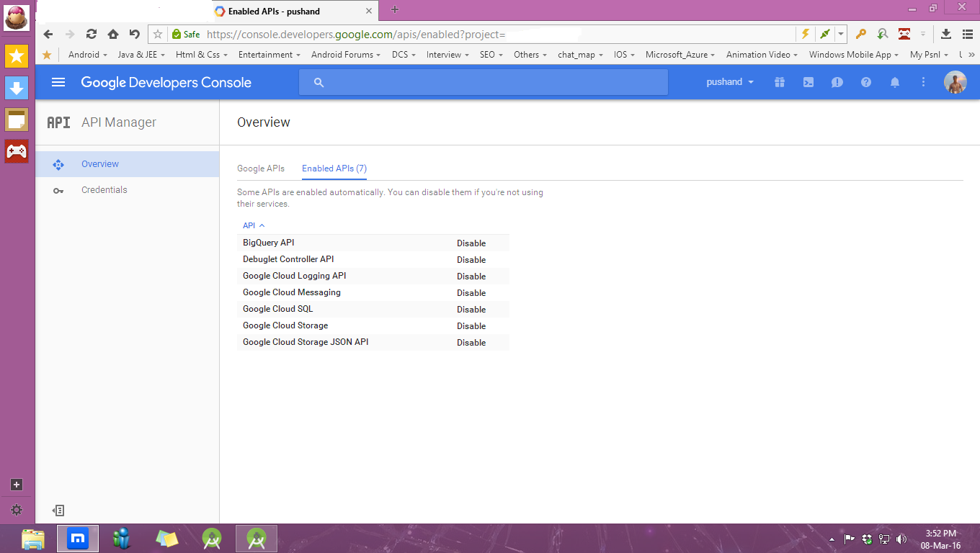The height and width of the screenshot is (553, 980).
Task: Open the three-dot more options menu
Action: coord(923,82)
